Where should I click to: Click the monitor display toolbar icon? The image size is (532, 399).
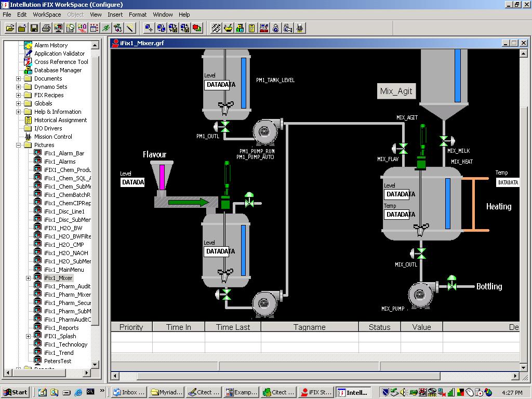(x=58, y=28)
